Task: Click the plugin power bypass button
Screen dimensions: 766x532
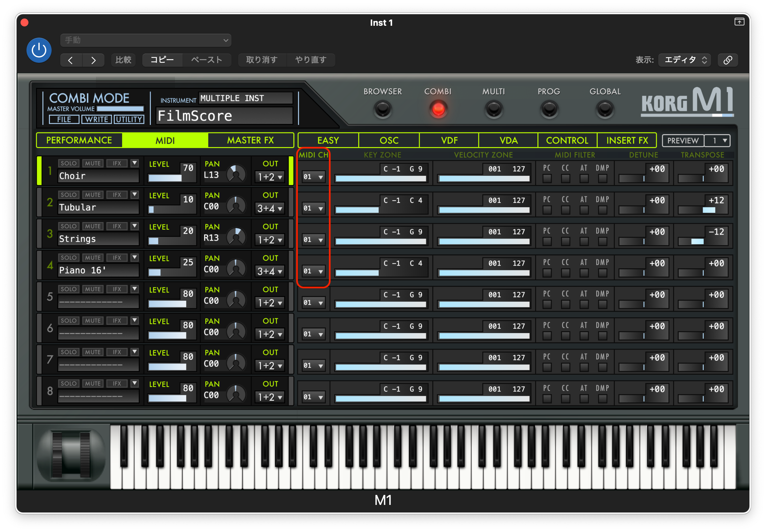Action: tap(39, 50)
